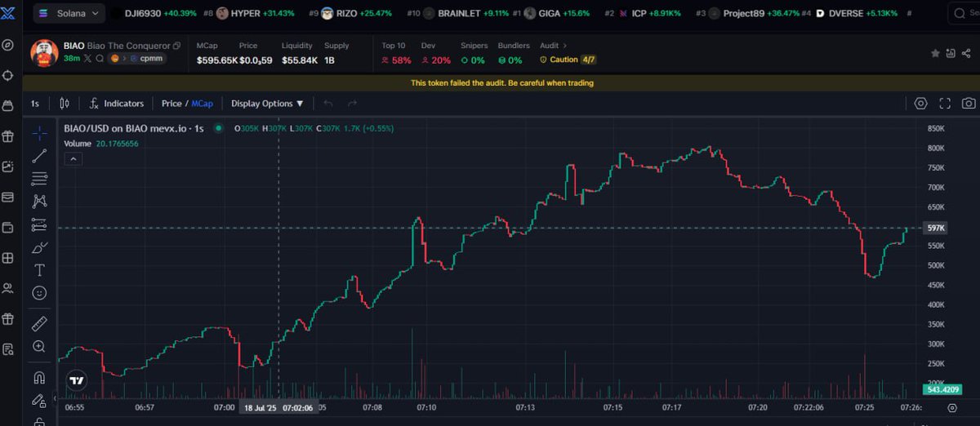
Task: Undo the last chart action
Action: point(328,104)
